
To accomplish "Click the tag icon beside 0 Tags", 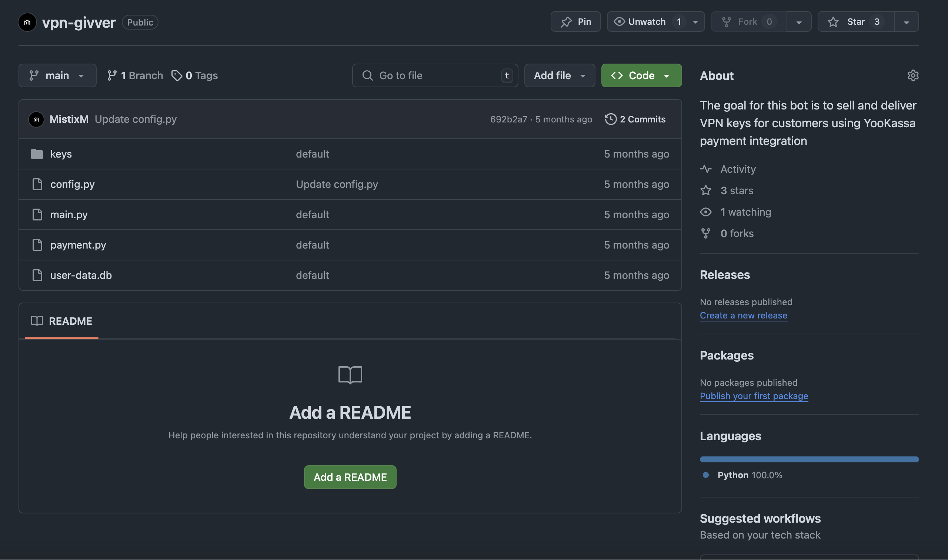I will pyautogui.click(x=177, y=75).
